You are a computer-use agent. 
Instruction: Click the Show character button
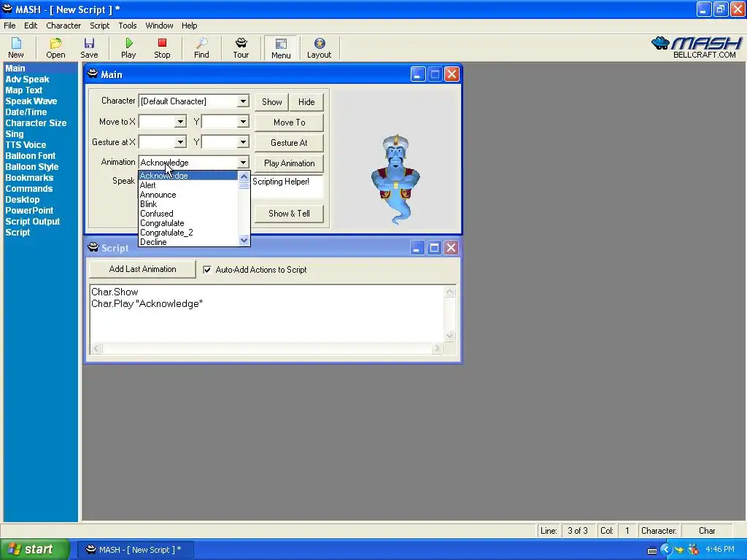[x=271, y=102]
